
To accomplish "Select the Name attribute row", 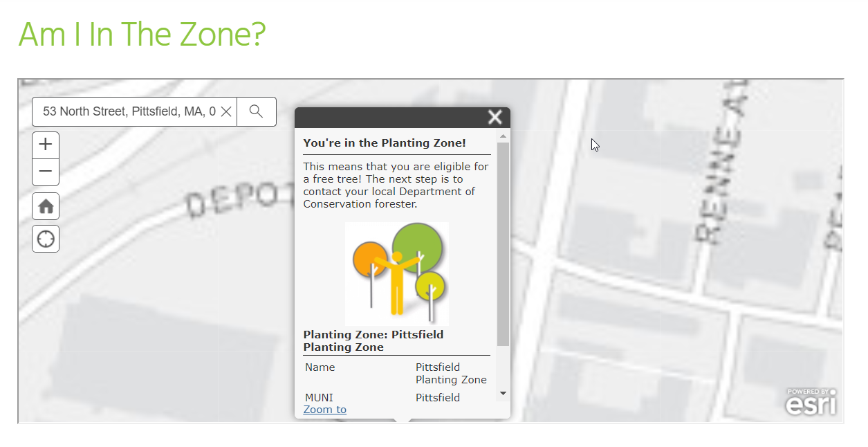I will pos(397,374).
